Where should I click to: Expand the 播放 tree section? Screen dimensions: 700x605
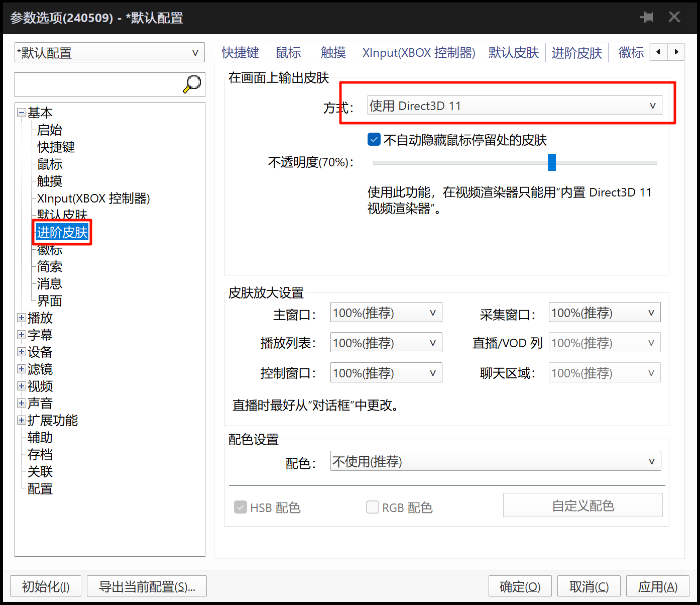[x=21, y=318]
